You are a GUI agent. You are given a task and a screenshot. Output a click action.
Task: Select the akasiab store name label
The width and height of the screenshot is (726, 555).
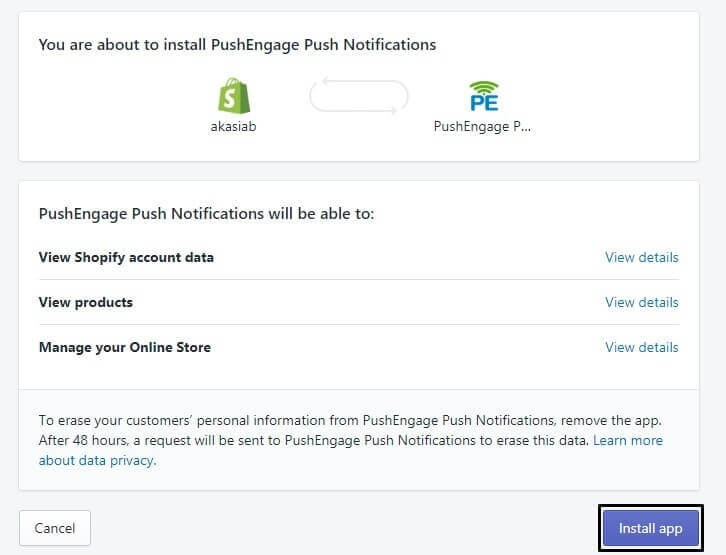235,127
